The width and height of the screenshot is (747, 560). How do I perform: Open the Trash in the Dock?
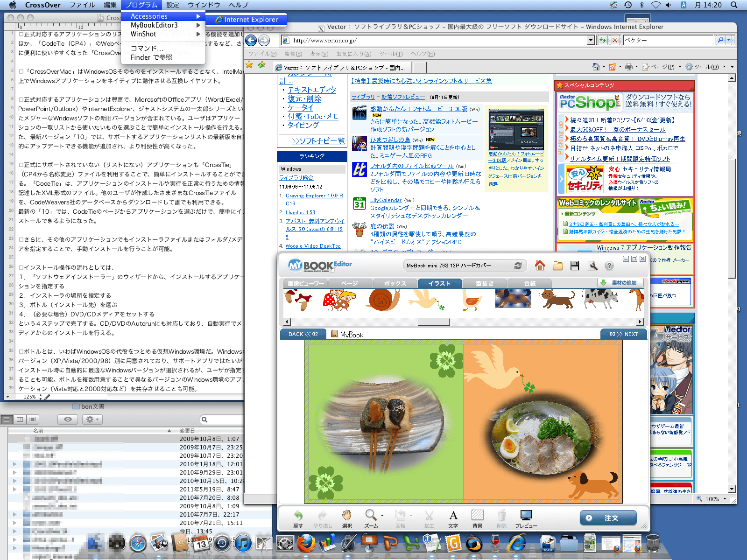(x=653, y=543)
